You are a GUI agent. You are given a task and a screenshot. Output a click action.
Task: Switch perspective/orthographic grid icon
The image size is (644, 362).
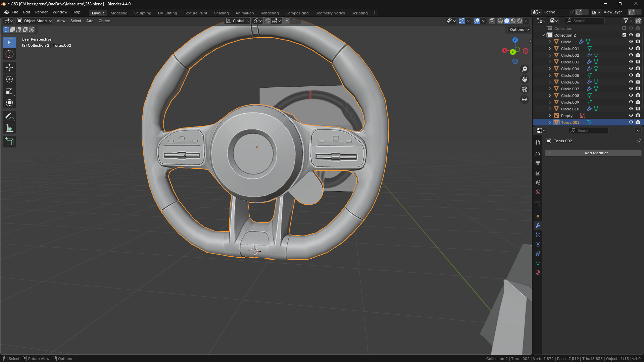coord(525,99)
